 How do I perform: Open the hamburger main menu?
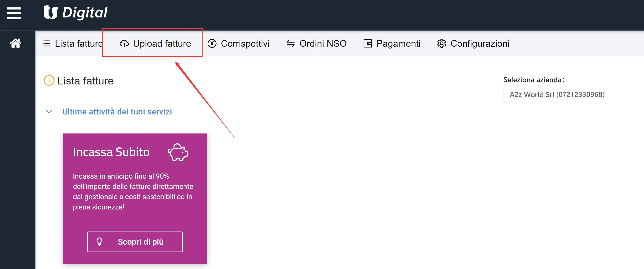pos(14,13)
